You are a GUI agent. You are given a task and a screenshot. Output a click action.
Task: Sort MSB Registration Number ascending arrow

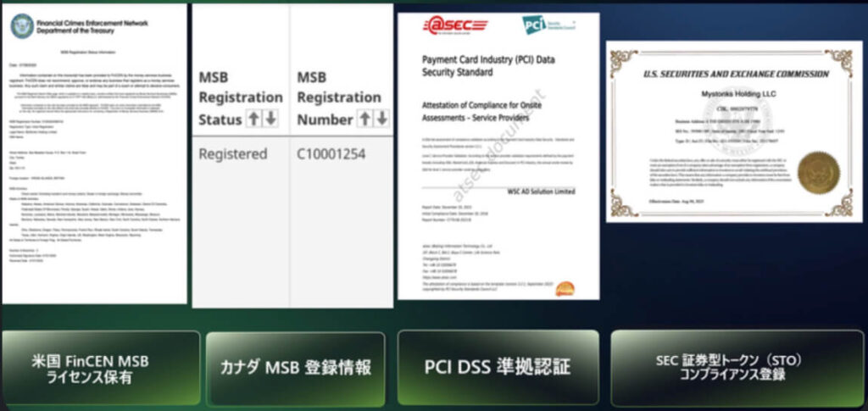(364, 119)
